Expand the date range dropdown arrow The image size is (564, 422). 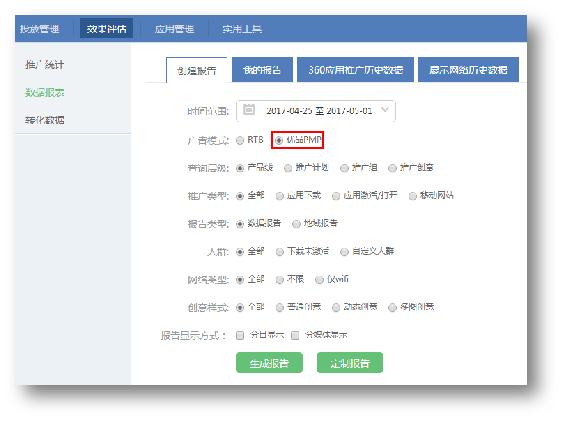pyautogui.click(x=385, y=109)
